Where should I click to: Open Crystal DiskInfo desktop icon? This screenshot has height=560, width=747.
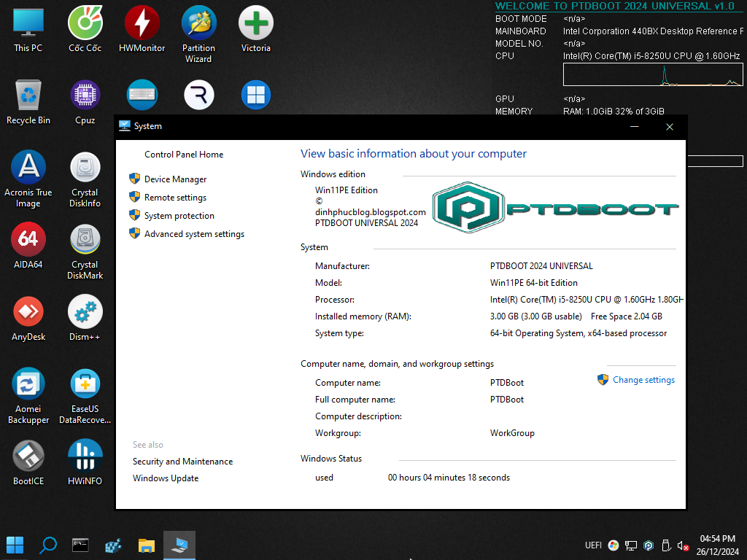click(85, 179)
